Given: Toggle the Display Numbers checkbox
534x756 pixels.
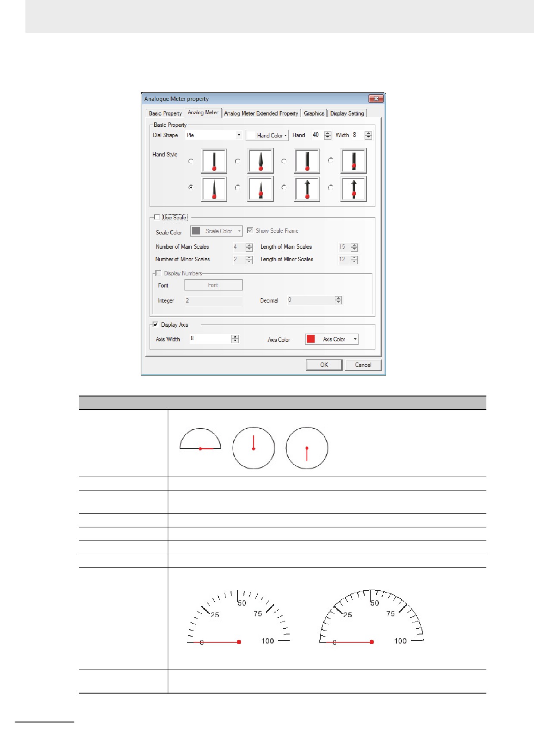Looking at the screenshot, I should point(159,273).
